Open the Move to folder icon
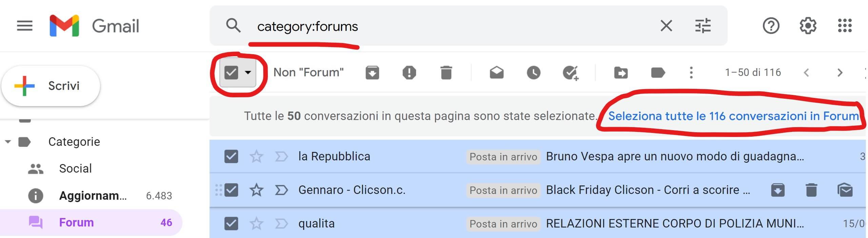 (620, 73)
